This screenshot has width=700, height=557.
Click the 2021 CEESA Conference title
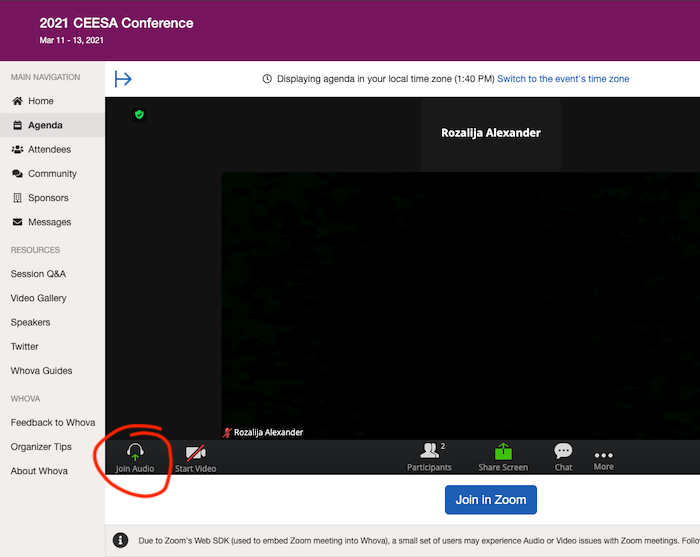click(x=116, y=23)
